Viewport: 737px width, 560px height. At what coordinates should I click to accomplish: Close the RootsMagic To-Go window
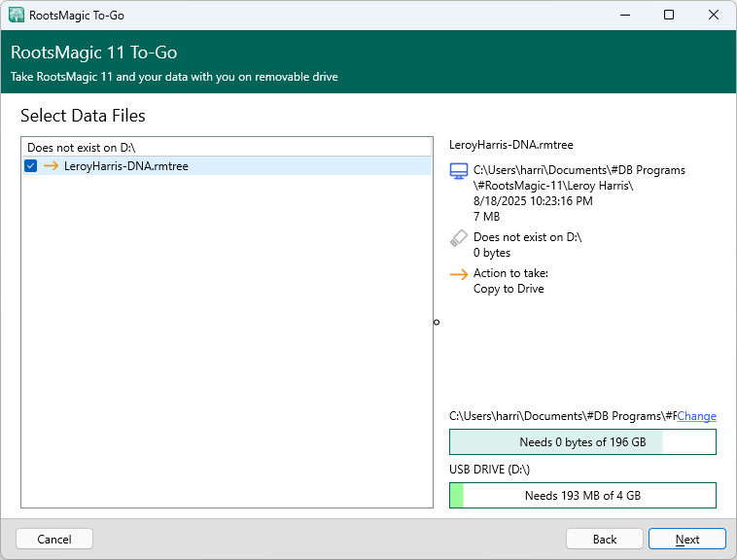[714, 15]
